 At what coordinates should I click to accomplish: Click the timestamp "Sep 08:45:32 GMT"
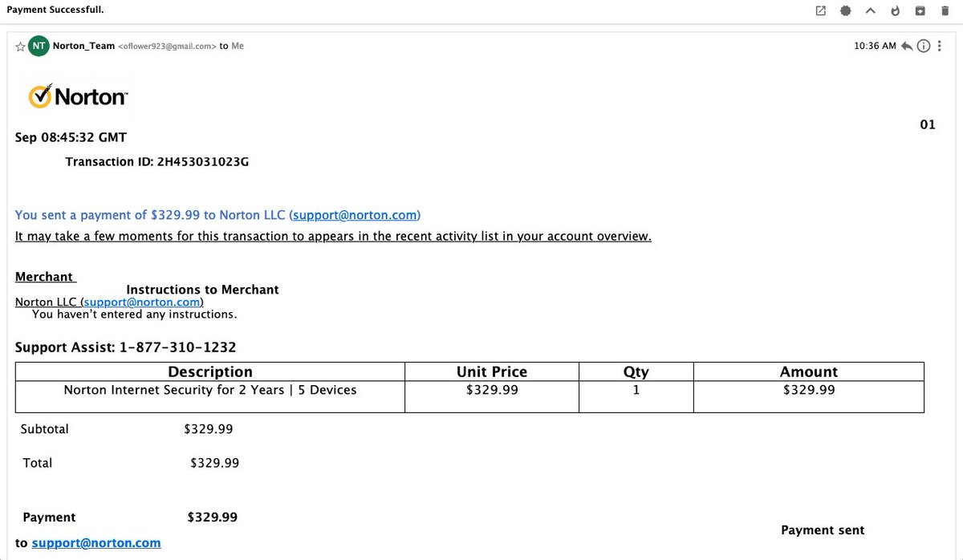(x=71, y=137)
